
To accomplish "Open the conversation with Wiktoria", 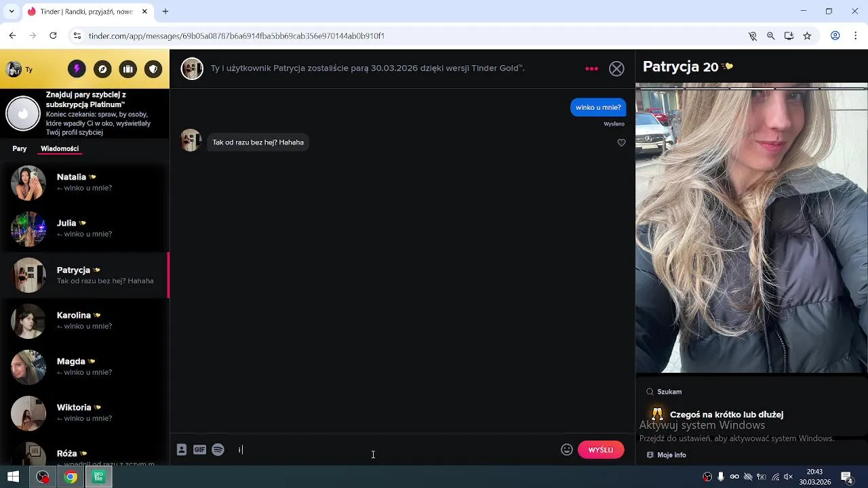I will 85,413.
